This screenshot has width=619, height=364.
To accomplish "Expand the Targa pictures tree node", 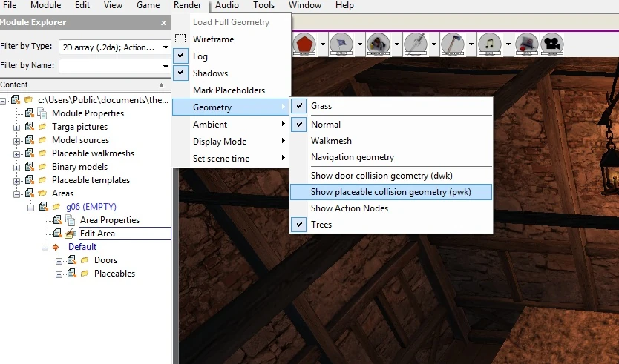I will click(x=16, y=128).
